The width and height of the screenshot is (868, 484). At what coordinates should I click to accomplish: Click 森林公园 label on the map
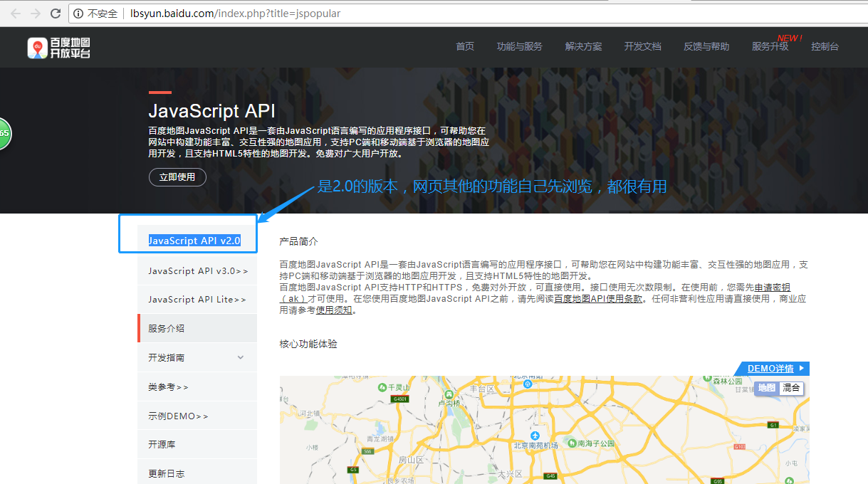pyautogui.click(x=728, y=382)
